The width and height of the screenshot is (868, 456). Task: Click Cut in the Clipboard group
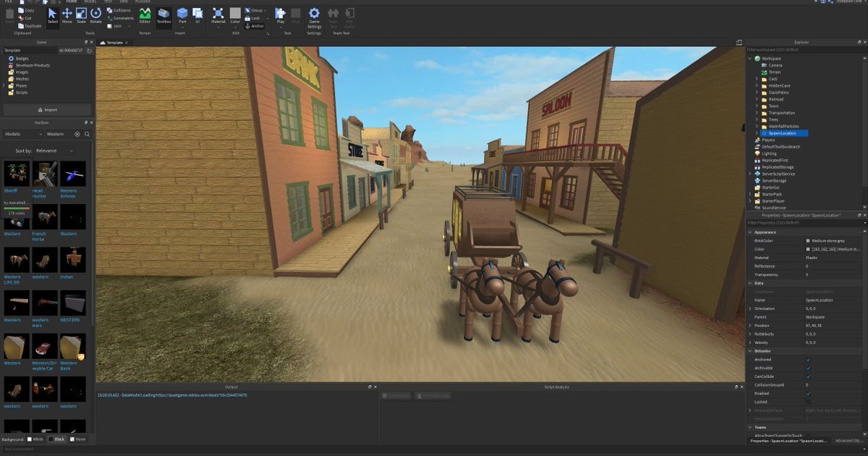tap(25, 17)
